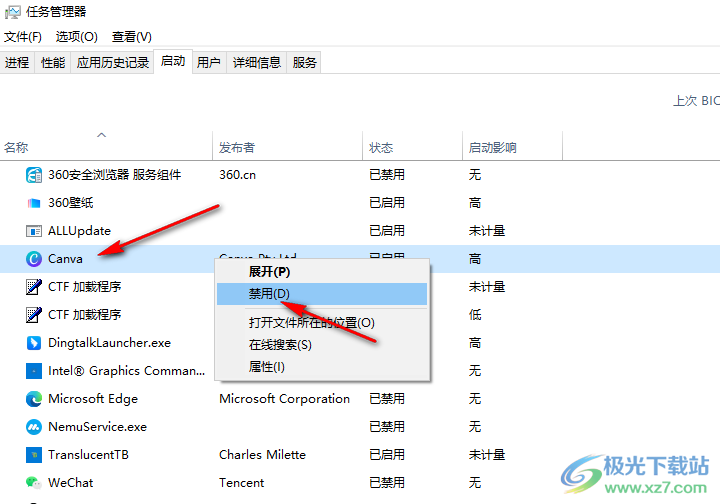Choose 属性(I) in context menu
720x504 pixels.
click(322, 367)
